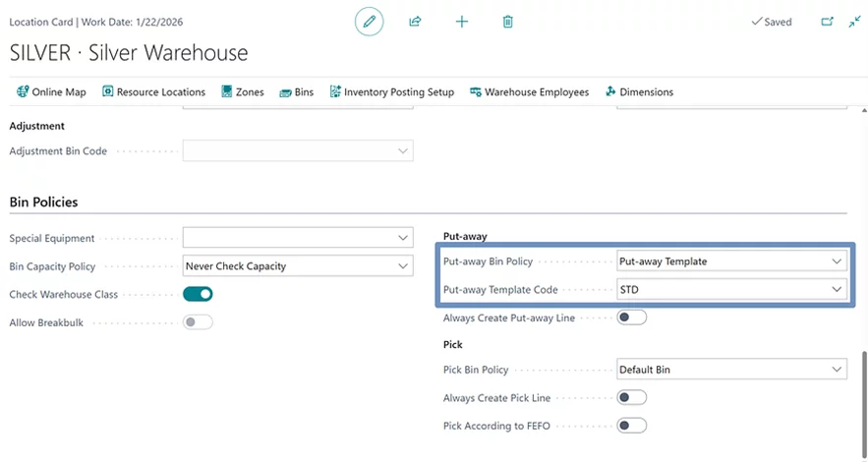Click the plus icon to create new

(462, 22)
